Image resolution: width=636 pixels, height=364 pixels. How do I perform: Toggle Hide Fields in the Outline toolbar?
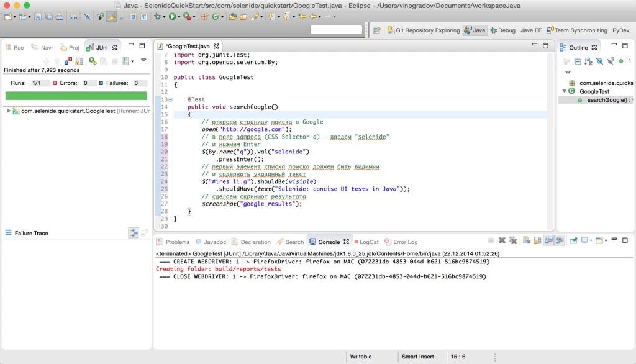[x=599, y=61]
